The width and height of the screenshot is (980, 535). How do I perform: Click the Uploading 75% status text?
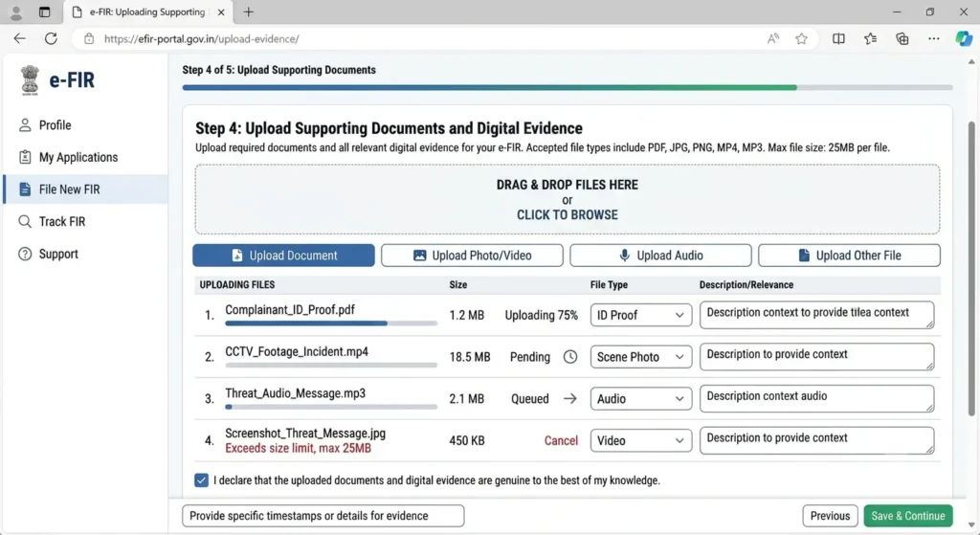point(542,315)
